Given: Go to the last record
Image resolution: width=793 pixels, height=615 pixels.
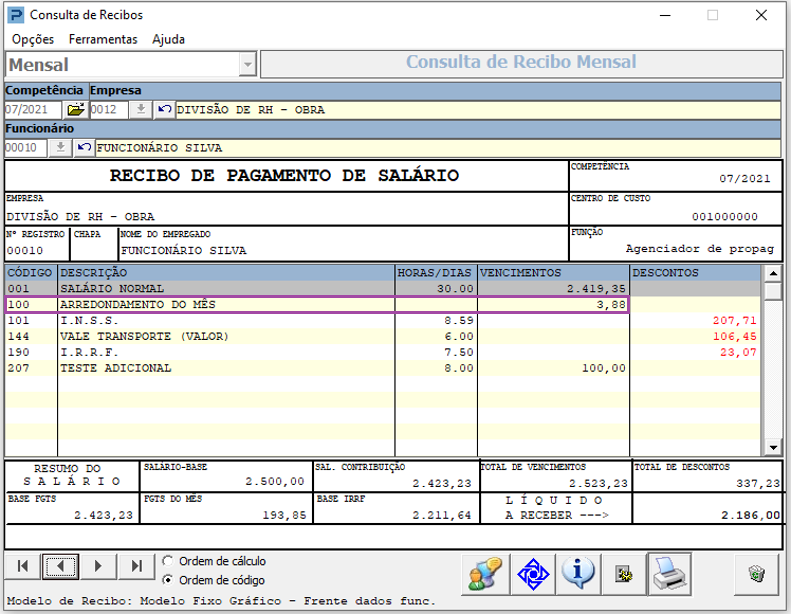Looking at the screenshot, I should pos(137,566).
